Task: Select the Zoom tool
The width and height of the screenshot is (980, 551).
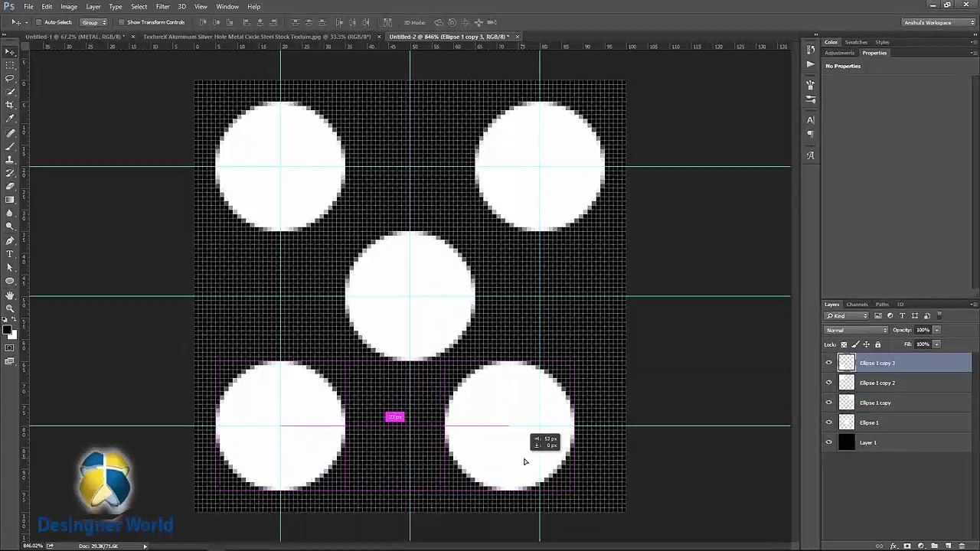Action: [x=10, y=308]
